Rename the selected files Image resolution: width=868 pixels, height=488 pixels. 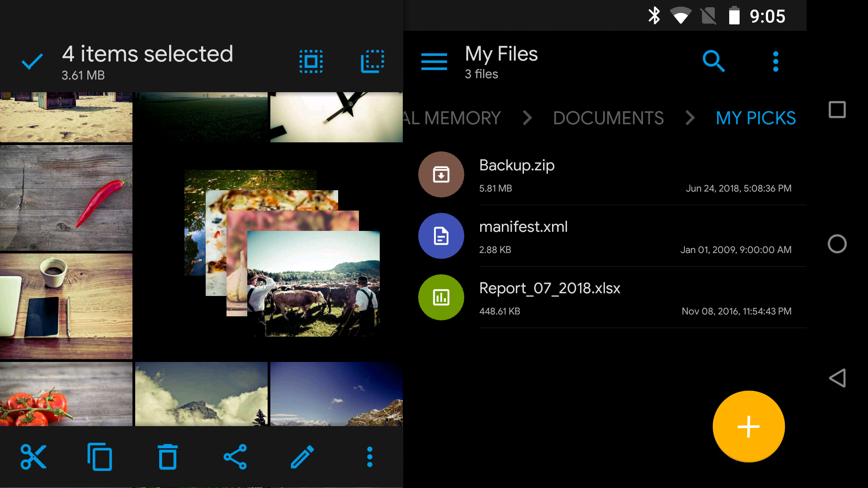[302, 456]
